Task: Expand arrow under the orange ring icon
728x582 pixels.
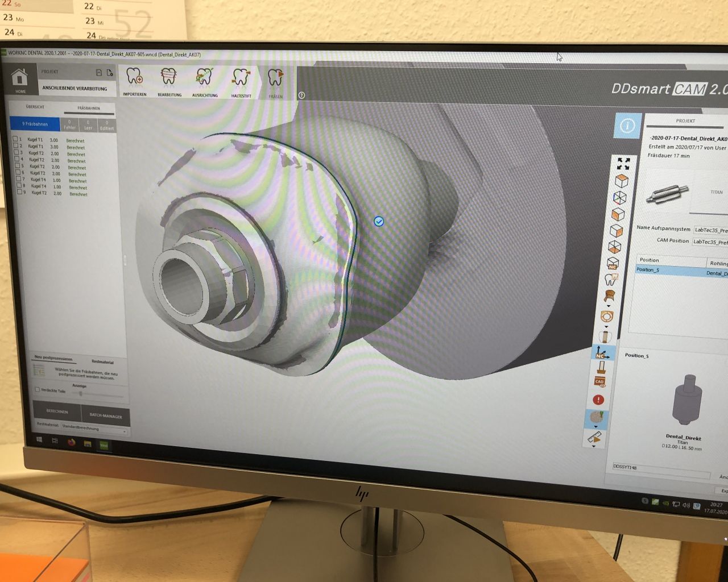Action: [x=606, y=326]
